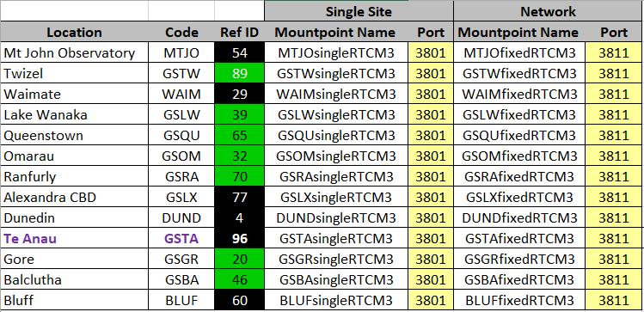The height and width of the screenshot is (312, 644).
Task: Select the Ref ID column header
Action: click(239, 32)
